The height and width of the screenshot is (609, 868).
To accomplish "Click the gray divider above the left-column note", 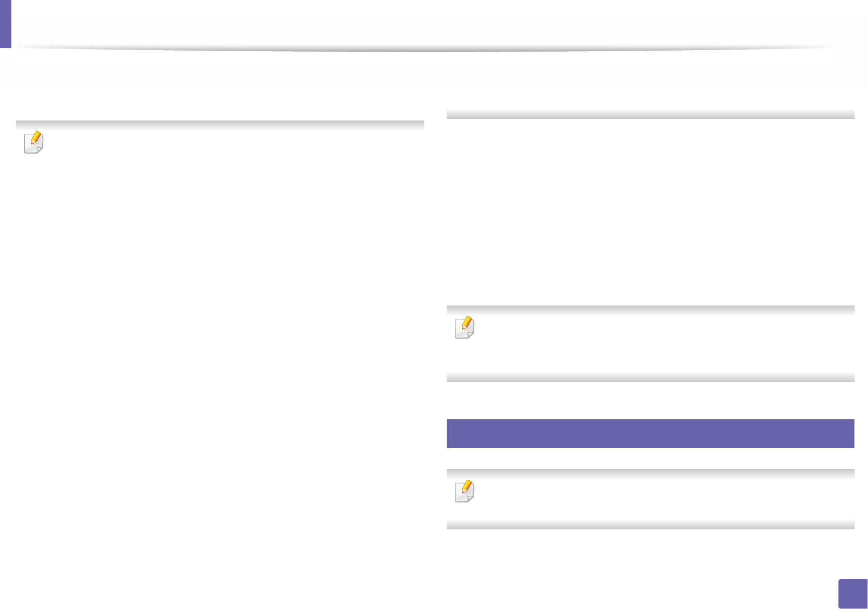I will pos(220,125).
